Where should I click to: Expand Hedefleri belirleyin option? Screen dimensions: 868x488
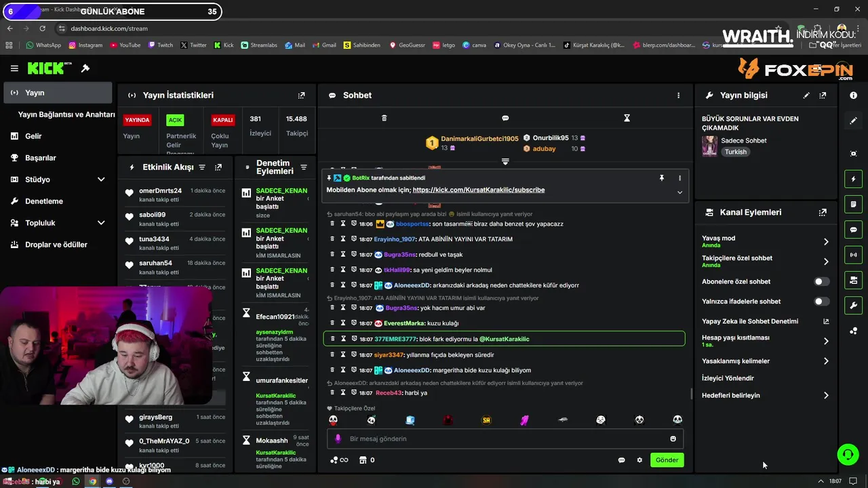826,395
